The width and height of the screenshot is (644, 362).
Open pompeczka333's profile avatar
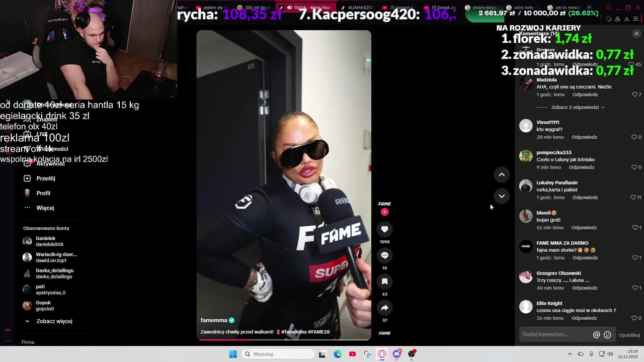pos(526,156)
